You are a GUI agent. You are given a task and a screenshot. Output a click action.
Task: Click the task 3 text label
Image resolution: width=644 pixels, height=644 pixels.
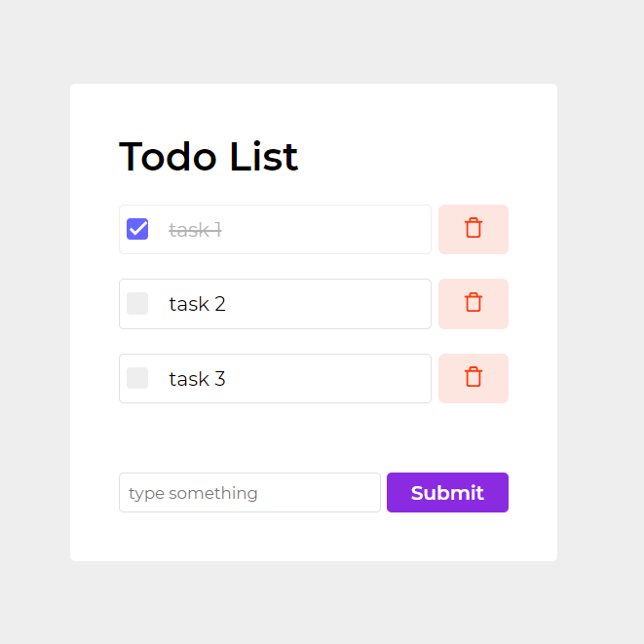tap(197, 378)
